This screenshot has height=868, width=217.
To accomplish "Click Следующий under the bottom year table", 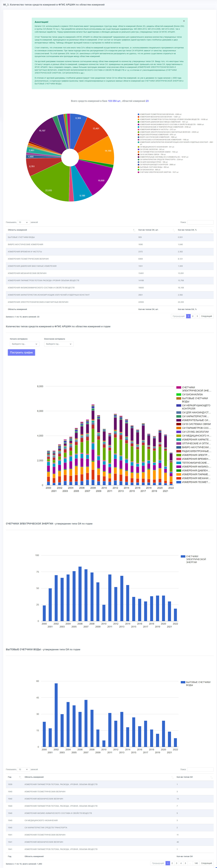I will tap(207, 863).
